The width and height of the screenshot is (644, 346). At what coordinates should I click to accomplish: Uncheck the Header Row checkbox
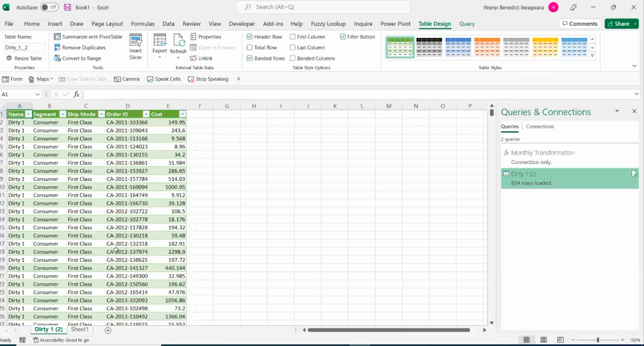(250, 37)
